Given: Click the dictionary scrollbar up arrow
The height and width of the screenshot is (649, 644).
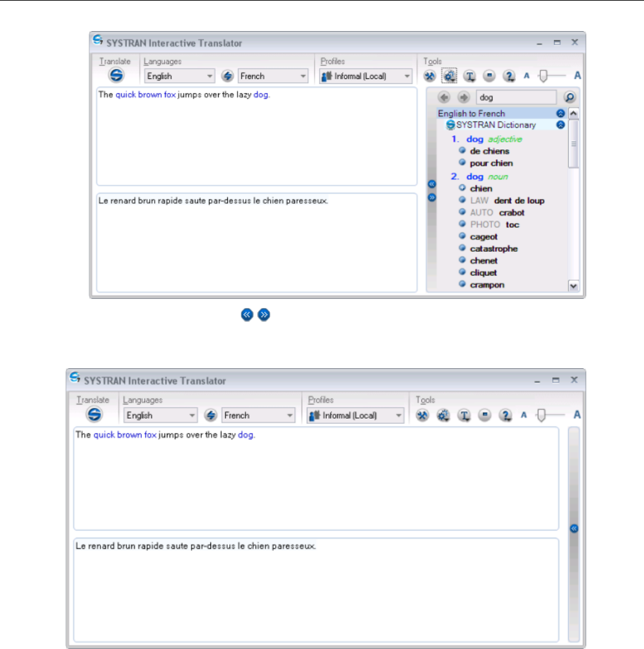Looking at the screenshot, I should click(573, 113).
